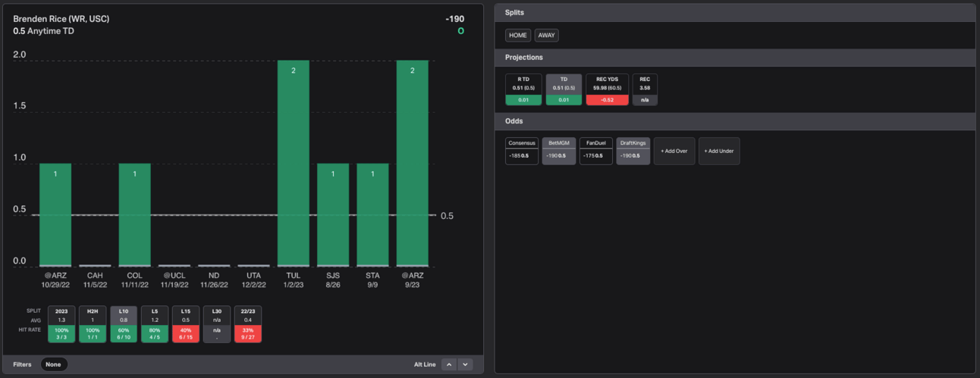Select the REC projection card
980x378 pixels.
click(x=645, y=89)
